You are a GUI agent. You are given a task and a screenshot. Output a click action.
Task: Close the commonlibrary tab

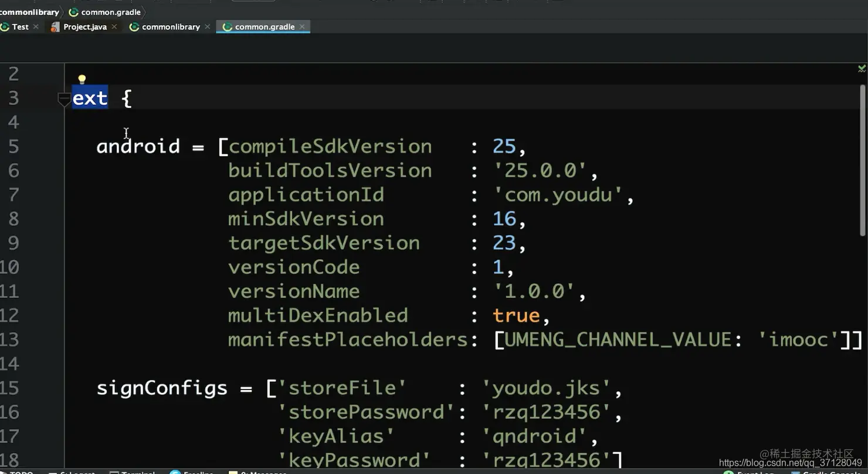click(x=208, y=27)
